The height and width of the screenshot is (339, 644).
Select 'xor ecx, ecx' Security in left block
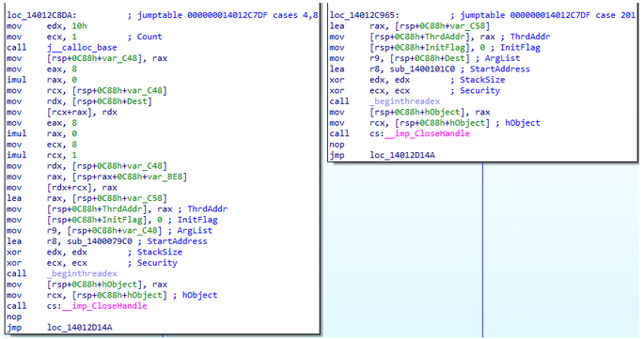click(92, 263)
